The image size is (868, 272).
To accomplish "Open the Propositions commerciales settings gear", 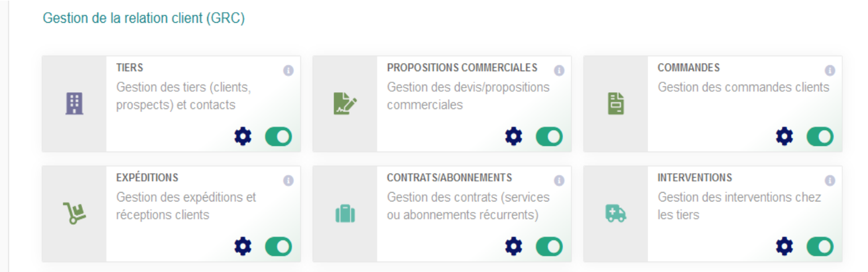I will click(513, 137).
